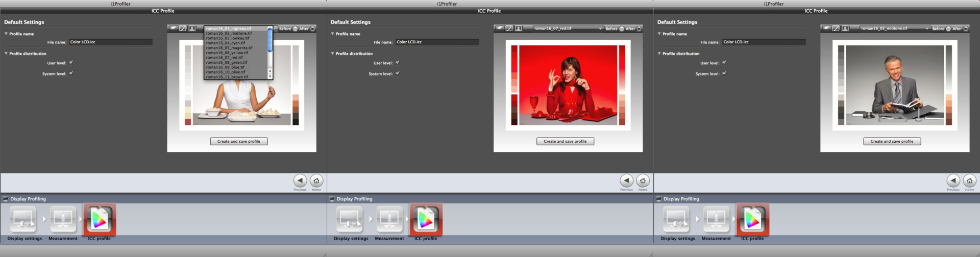The image size is (980, 257).
Task: Toggle User level checkbox in left window
Action: click(x=71, y=63)
